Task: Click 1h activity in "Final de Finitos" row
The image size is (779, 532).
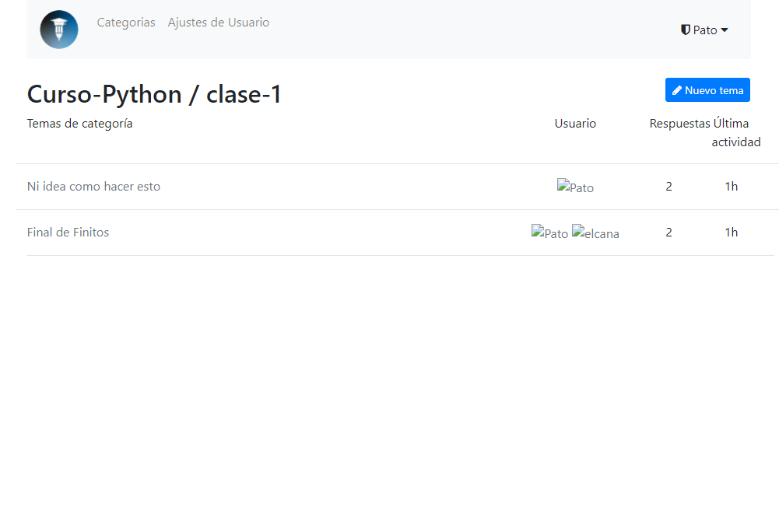Action: (x=732, y=232)
